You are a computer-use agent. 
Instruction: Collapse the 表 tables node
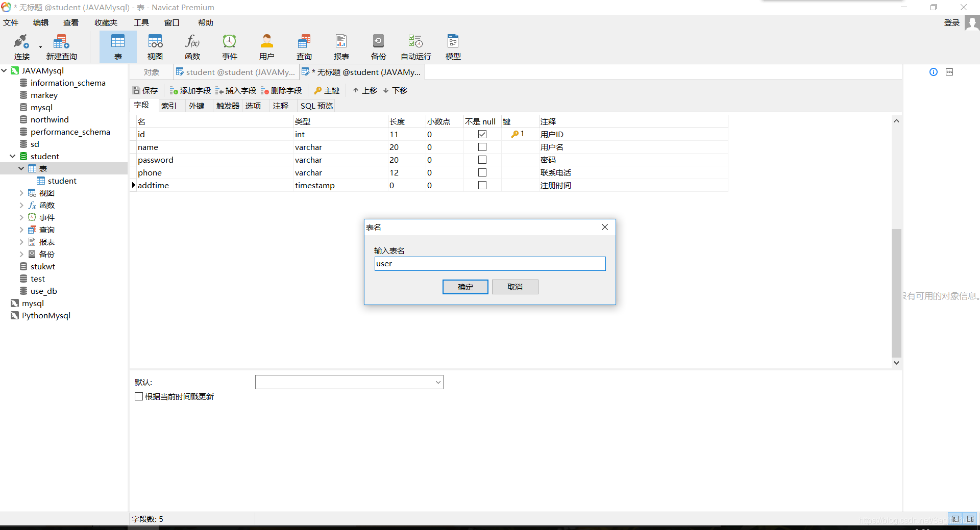click(x=21, y=168)
